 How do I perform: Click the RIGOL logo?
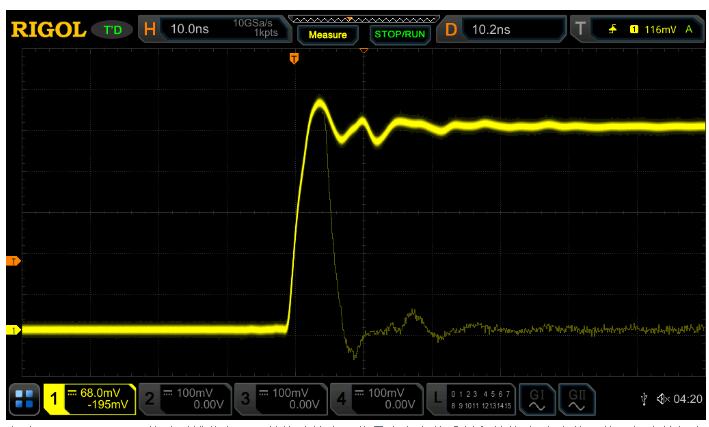(x=47, y=29)
